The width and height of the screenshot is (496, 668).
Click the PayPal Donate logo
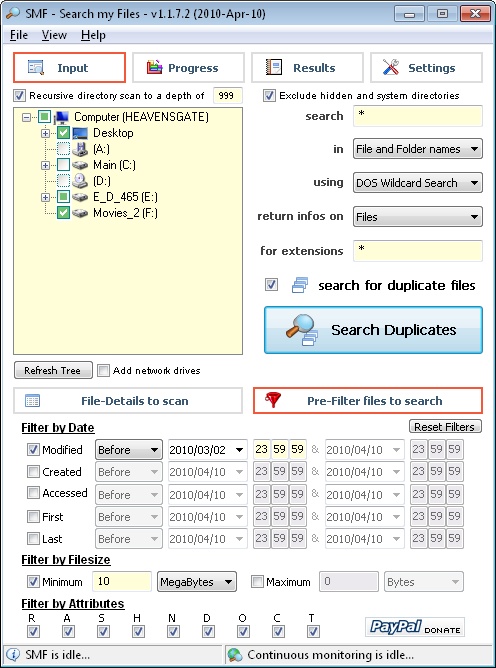[415, 627]
